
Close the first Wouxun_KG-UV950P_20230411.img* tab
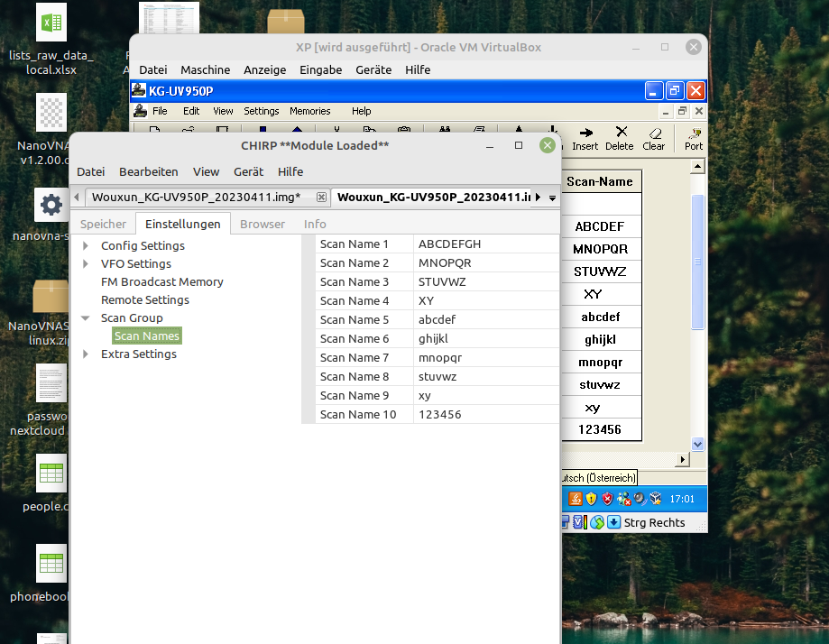tap(321, 198)
